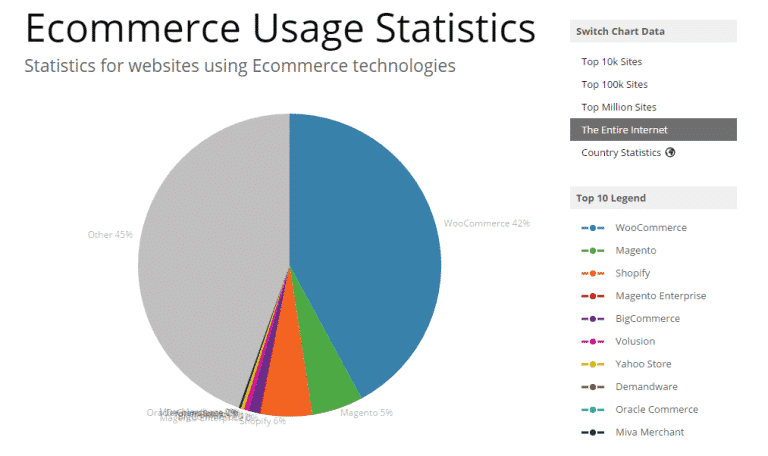
Task: Open BigCommerce legend label
Action: coord(648,319)
